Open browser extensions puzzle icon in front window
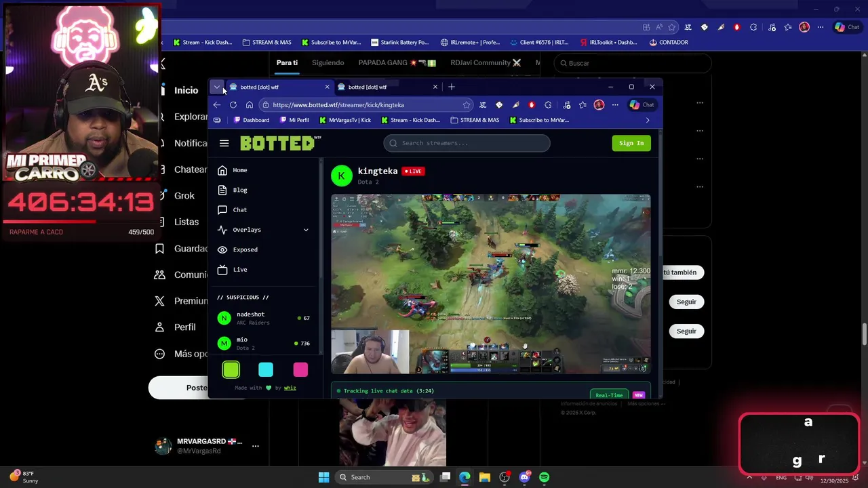The width and height of the screenshot is (868, 488). point(548,105)
